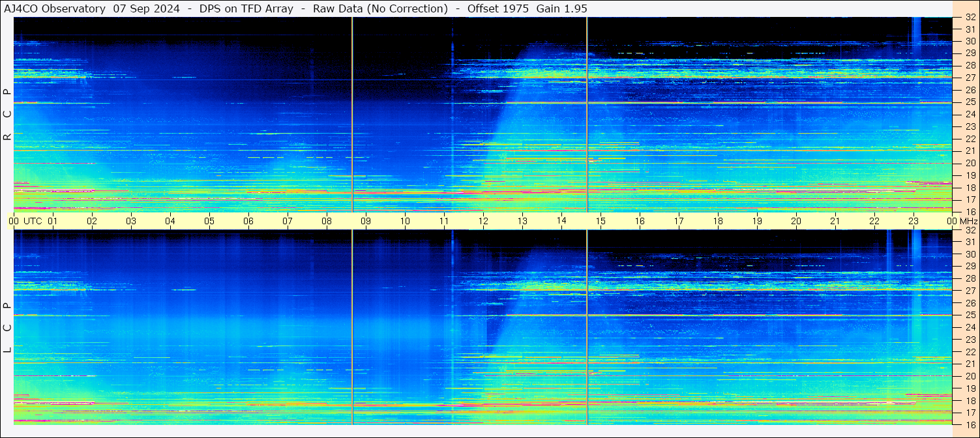Click the LCP label of lower spectrogram
Image resolution: width=980 pixels, height=438 pixels.
[7, 328]
